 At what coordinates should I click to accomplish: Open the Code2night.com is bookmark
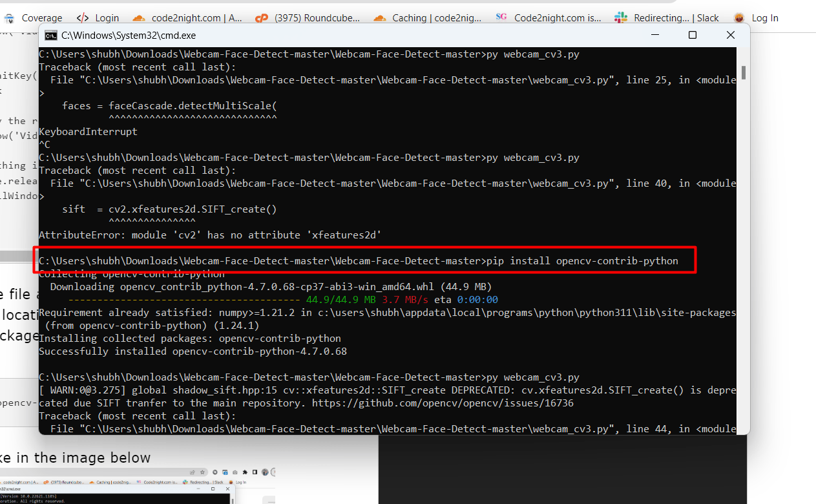point(558,18)
